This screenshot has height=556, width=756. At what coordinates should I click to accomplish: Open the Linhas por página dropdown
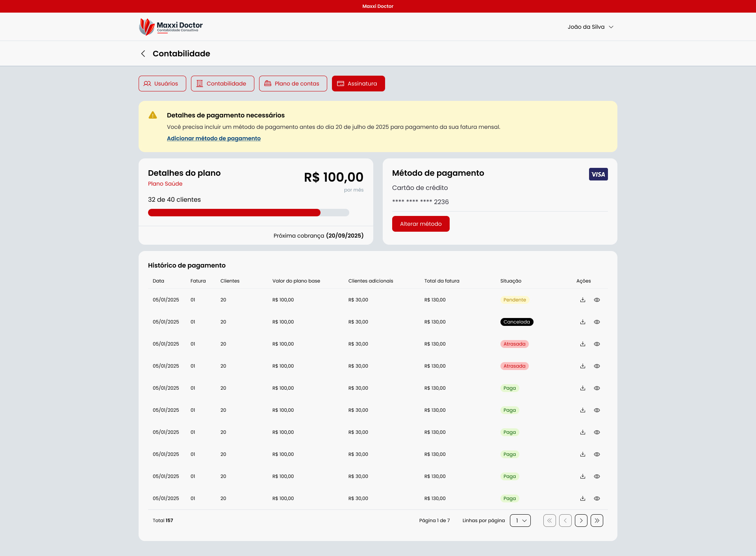point(520,520)
